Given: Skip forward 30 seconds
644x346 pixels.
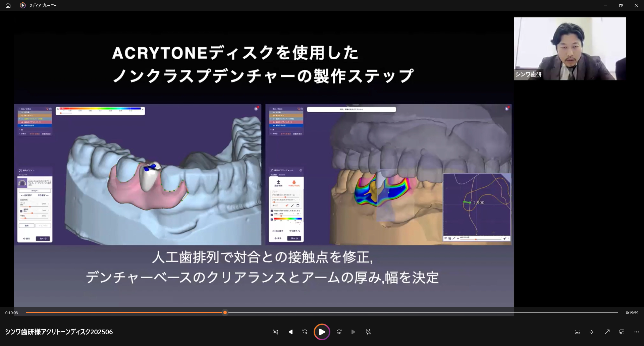Looking at the screenshot, I should [x=339, y=332].
